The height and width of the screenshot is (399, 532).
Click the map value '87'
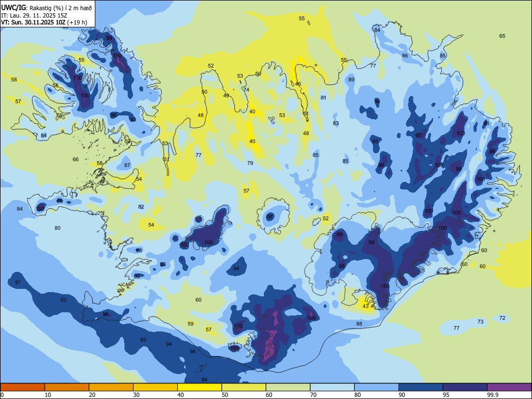click(127, 165)
